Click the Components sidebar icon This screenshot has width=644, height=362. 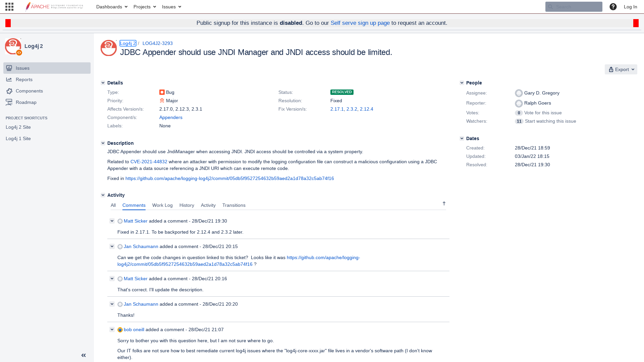9,91
